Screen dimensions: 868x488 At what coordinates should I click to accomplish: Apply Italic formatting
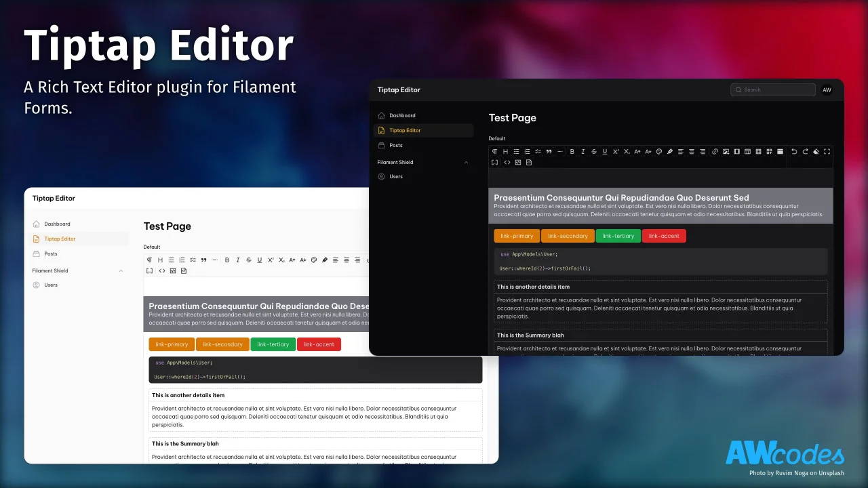pos(583,152)
